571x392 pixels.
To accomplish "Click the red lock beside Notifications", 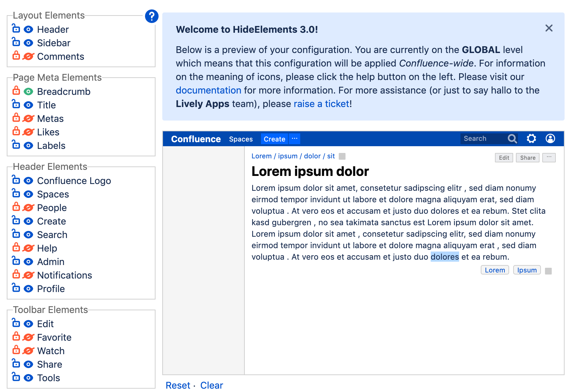I will (16, 274).
